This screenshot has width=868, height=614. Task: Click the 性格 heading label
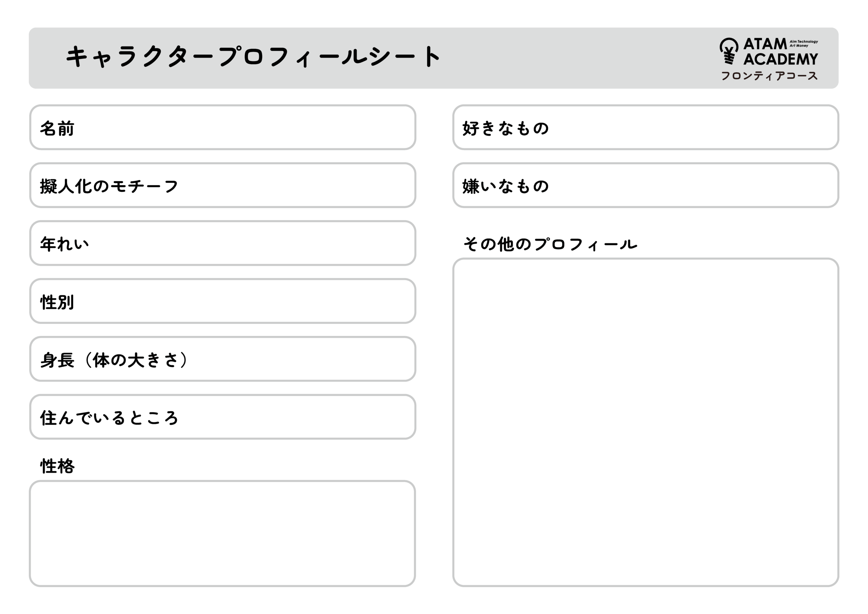[x=57, y=466]
